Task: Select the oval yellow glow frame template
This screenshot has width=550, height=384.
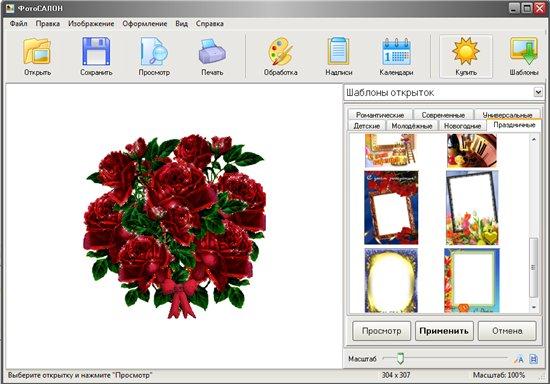Action: (x=391, y=281)
